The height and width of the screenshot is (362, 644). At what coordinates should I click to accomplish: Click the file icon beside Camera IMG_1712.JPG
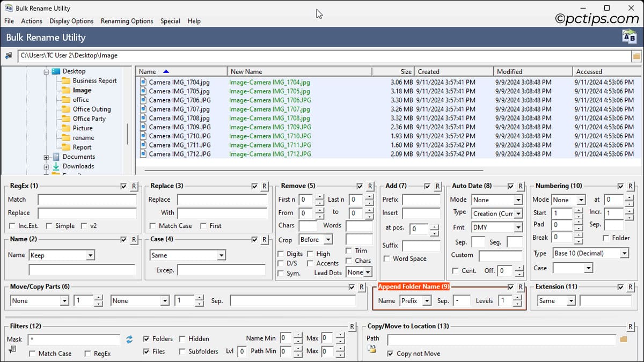point(143,154)
